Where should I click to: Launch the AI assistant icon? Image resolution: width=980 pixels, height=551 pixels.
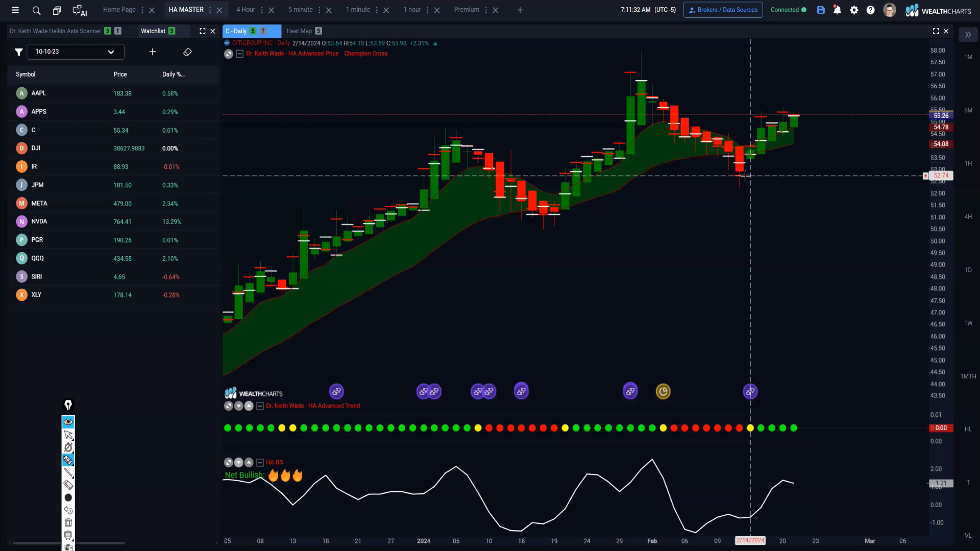pos(80,10)
